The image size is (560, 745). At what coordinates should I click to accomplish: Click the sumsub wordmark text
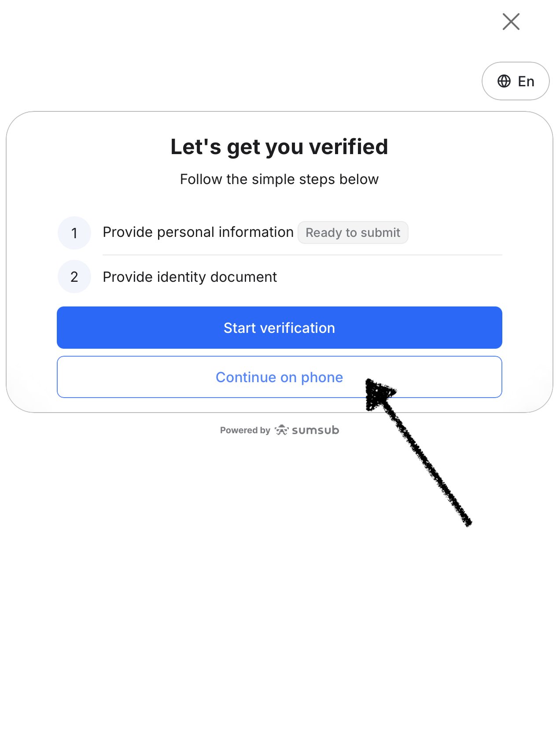pos(315,430)
